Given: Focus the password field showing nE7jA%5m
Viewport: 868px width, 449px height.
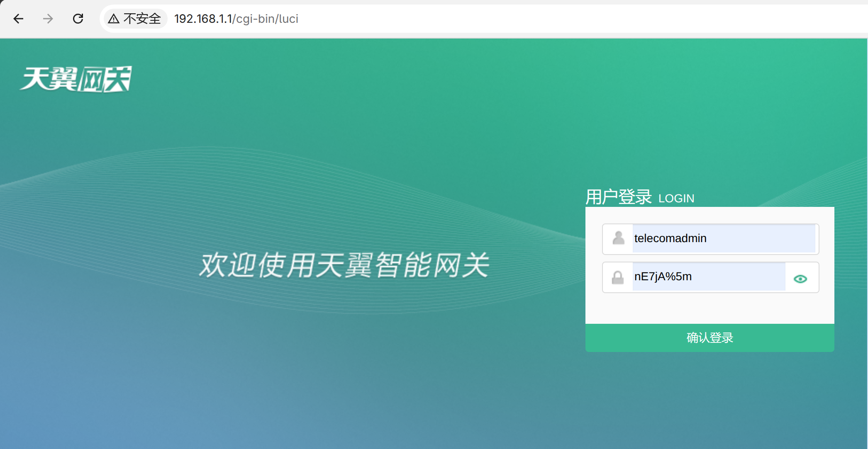Looking at the screenshot, I should click(708, 277).
